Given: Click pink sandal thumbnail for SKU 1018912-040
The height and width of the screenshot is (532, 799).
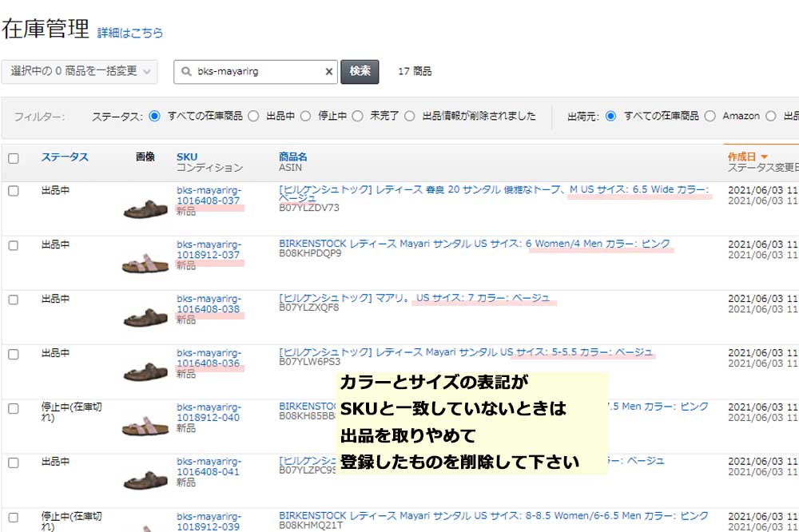Looking at the screenshot, I should (x=145, y=426).
